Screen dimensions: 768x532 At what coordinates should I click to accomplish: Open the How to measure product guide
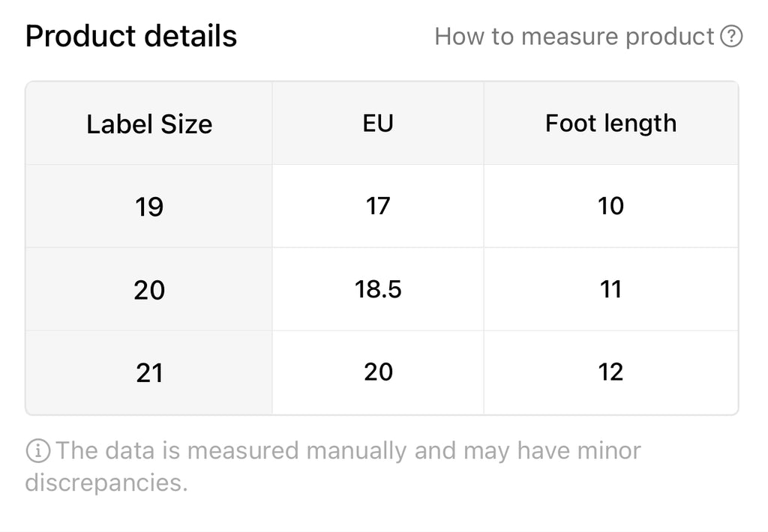[x=574, y=37]
